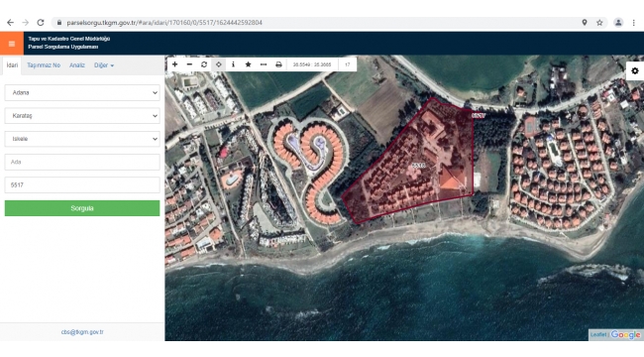Print the map using printer icon
The height and width of the screenshot is (357, 644).
tap(278, 64)
